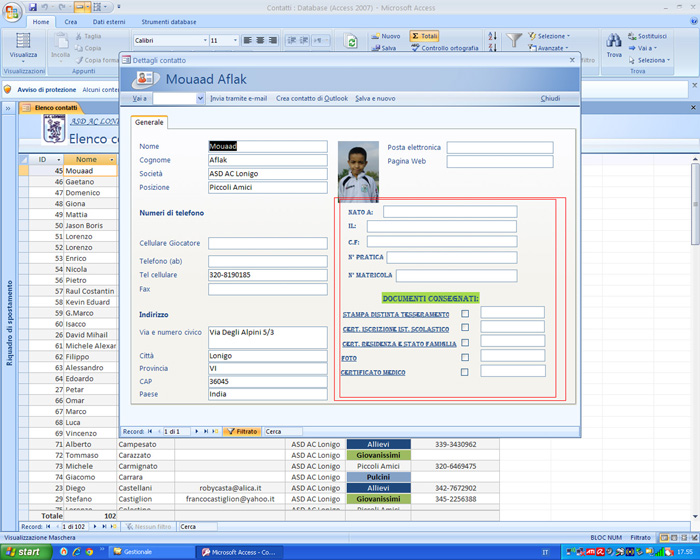Check the Foto checkbox
This screenshot has height=560, width=700.
click(x=465, y=357)
